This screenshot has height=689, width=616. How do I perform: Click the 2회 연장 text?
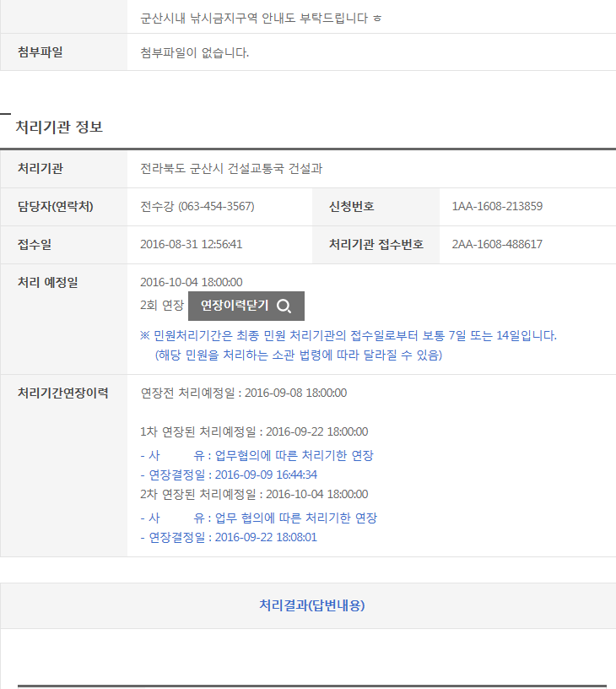tap(161, 306)
